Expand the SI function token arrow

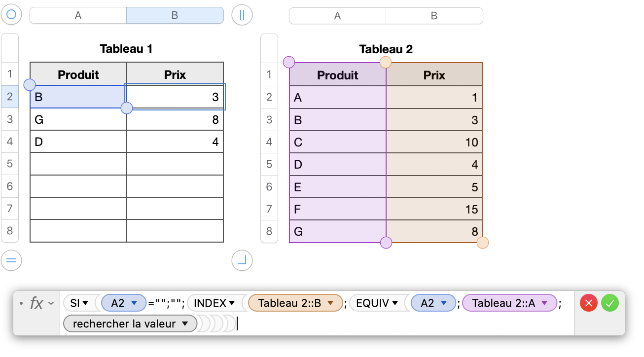pyautogui.click(x=85, y=303)
